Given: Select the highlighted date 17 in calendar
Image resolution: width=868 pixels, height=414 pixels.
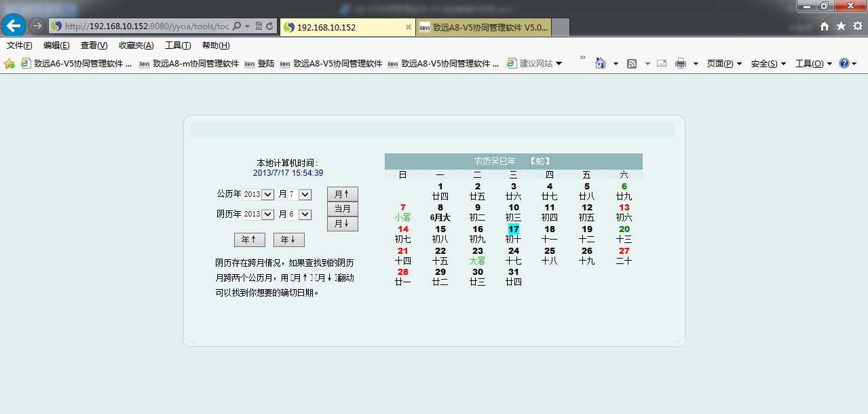Looking at the screenshot, I should [514, 229].
